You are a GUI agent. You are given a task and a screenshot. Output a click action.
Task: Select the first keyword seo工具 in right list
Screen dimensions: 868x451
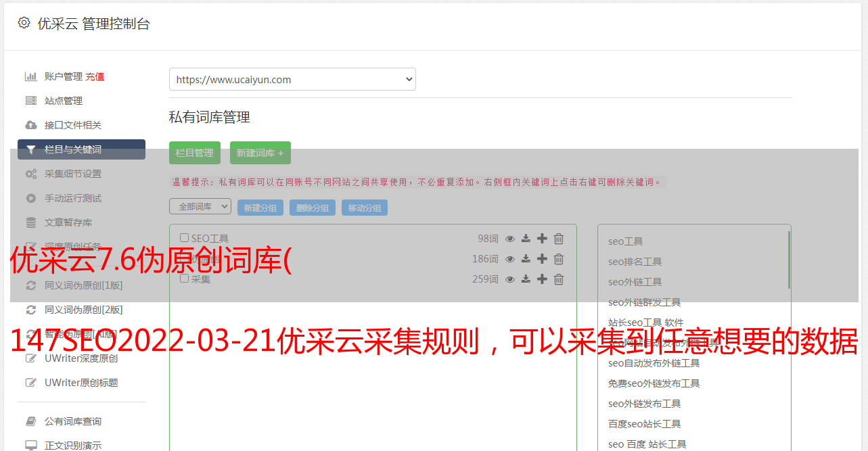pos(625,241)
